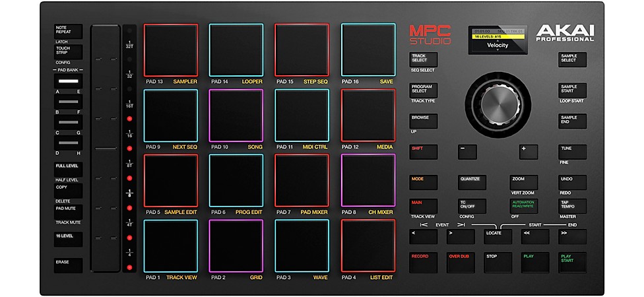Click the green Play button

point(535,263)
